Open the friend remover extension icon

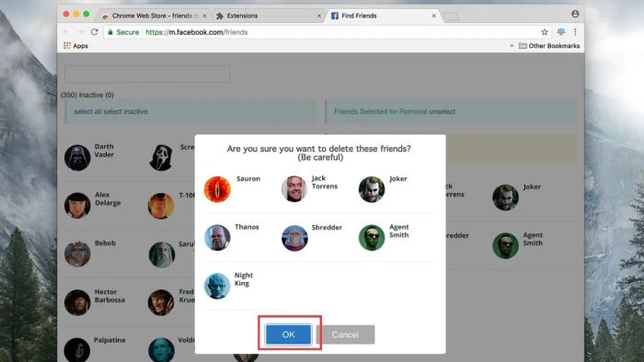tap(561, 31)
